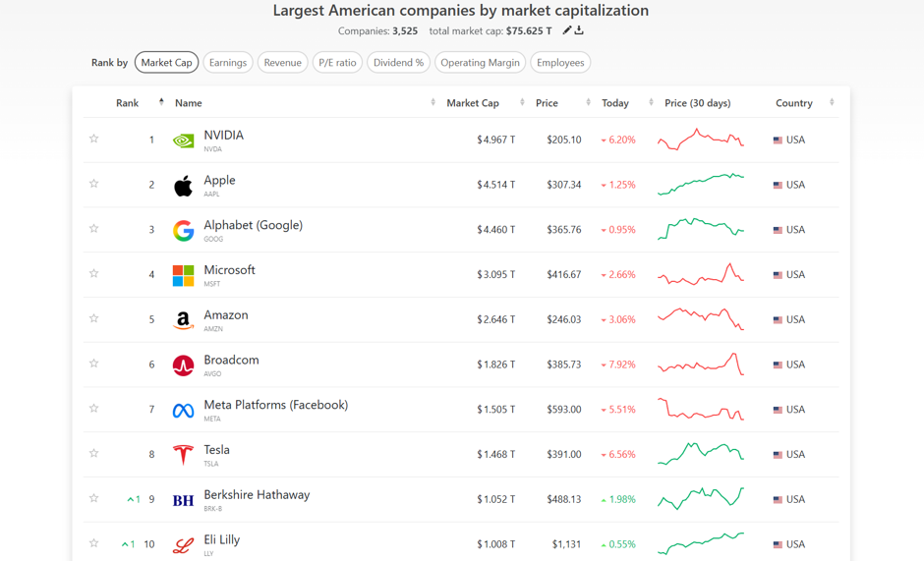
Task: Sort by Today column arrows
Action: tap(651, 102)
